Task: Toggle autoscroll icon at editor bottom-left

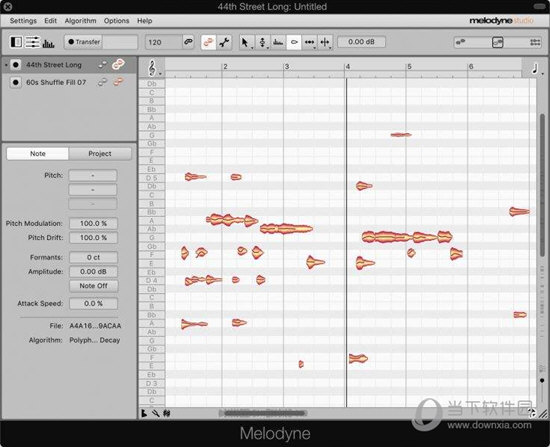Action: click(144, 413)
